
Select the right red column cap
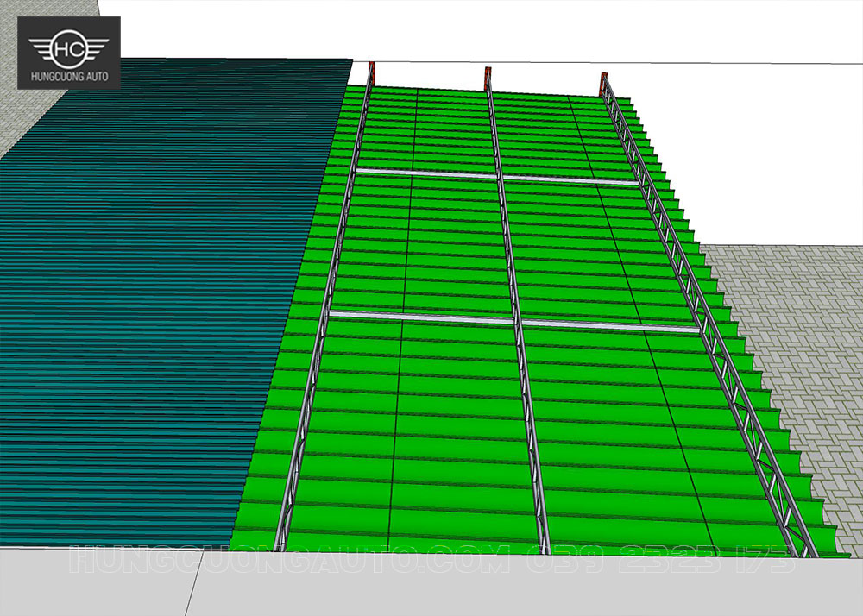click(x=603, y=80)
